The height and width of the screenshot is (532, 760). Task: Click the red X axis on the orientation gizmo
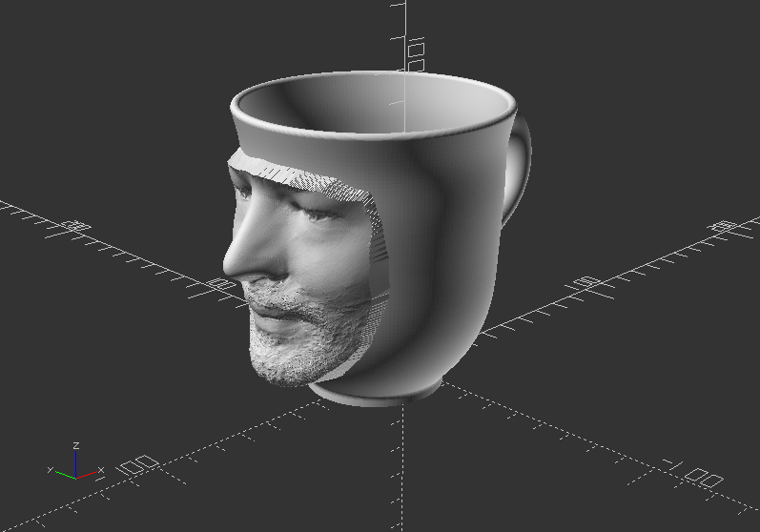click(x=89, y=474)
